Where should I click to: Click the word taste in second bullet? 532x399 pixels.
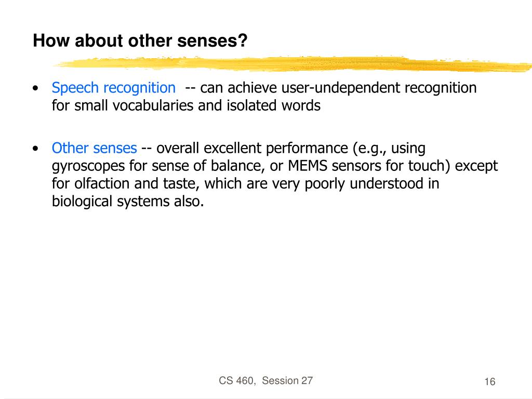click(x=181, y=184)
